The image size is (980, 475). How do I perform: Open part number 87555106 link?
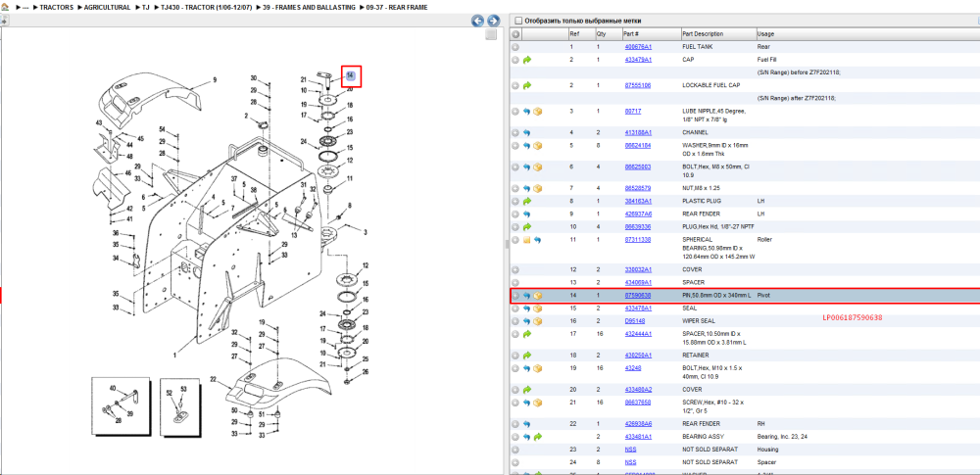(638, 85)
